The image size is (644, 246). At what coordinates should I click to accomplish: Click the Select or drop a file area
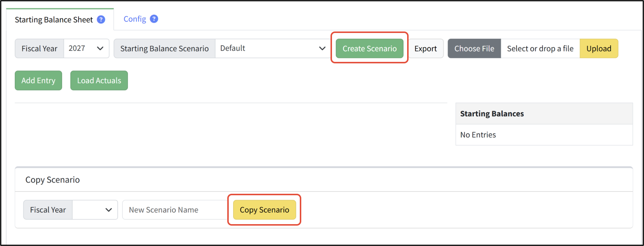(540, 49)
